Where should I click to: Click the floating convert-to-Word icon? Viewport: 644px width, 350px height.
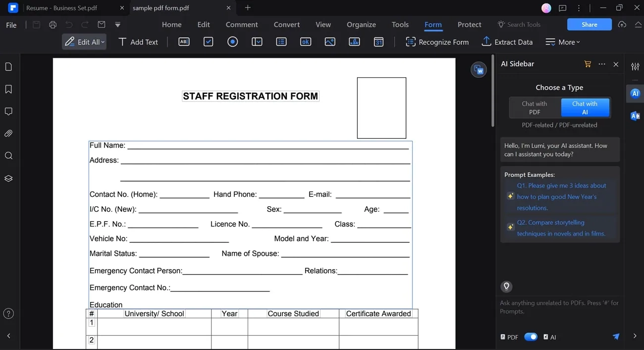[479, 70]
